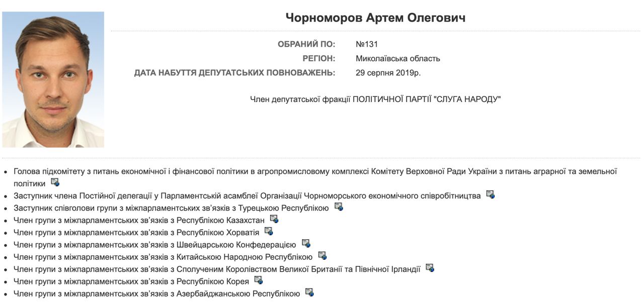This screenshot has height=306, width=644.
Task: Open the icon beside Республікою Казахстан
Action: tap(274, 219)
